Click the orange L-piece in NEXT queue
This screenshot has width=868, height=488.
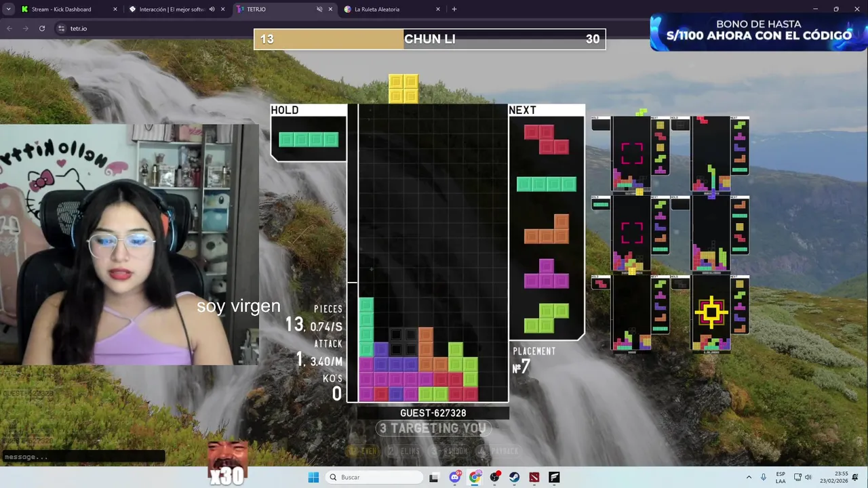coord(546,228)
